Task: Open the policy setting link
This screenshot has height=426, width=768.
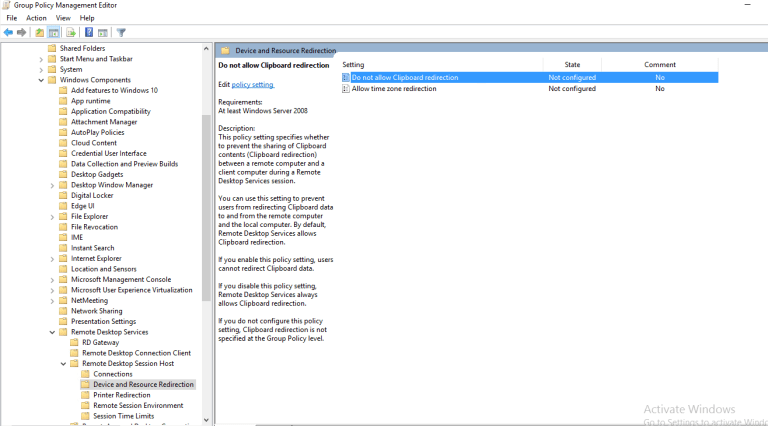Action: tap(252, 85)
